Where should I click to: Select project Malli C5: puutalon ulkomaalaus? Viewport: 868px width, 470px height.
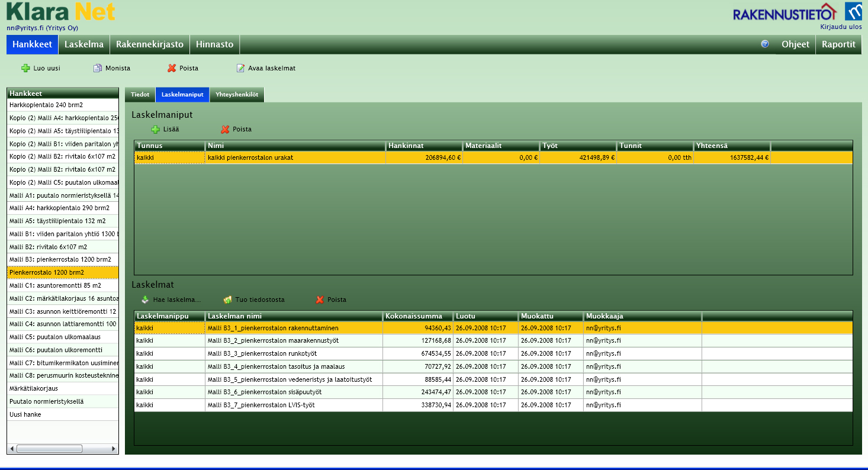point(63,337)
